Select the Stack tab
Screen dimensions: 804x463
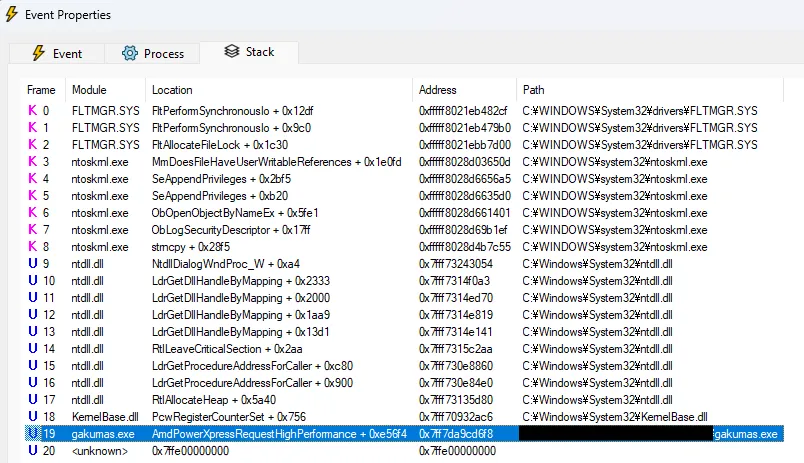[x=249, y=52]
